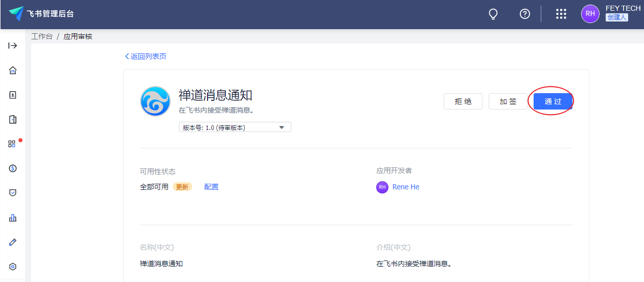Viewport: 644px width, 282px height.
Task: Expand the collapsed sidebar with arrow icon
Action: click(x=13, y=46)
